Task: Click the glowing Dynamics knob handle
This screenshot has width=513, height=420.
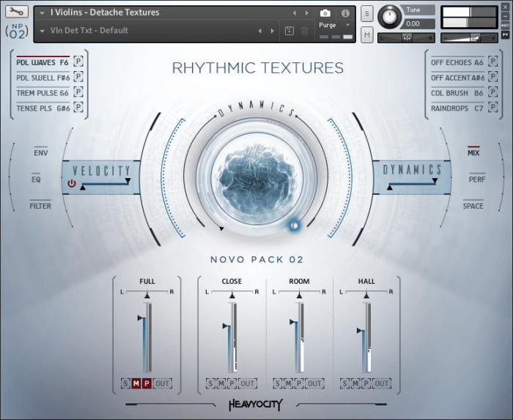Action: coord(294,225)
